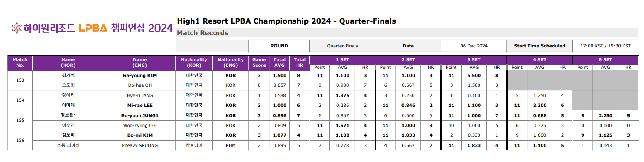This screenshot has width=644, height=162.
Task: Click Mi-rae LEE name cell
Action: pos(140,105)
